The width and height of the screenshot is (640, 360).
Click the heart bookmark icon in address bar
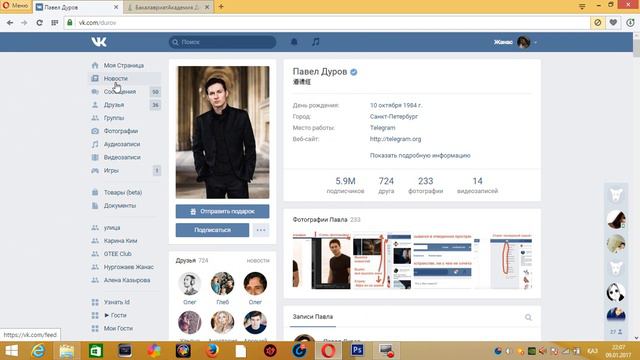coord(613,23)
